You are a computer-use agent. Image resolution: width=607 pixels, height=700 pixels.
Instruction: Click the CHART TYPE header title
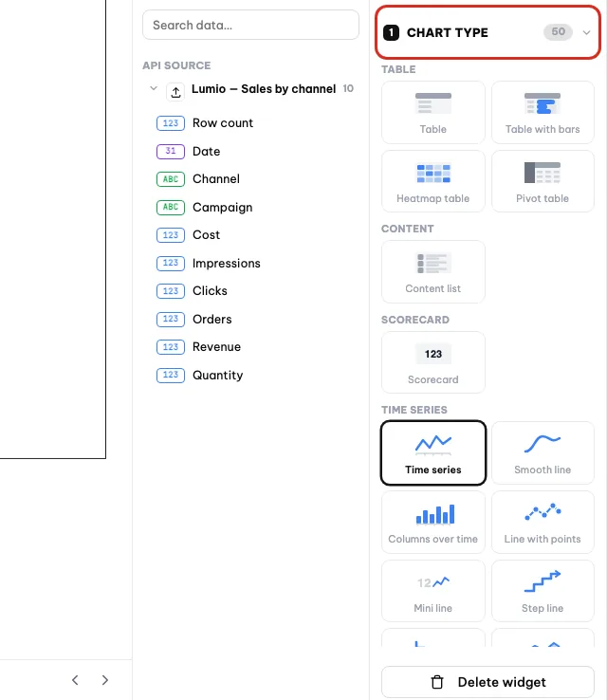(448, 32)
